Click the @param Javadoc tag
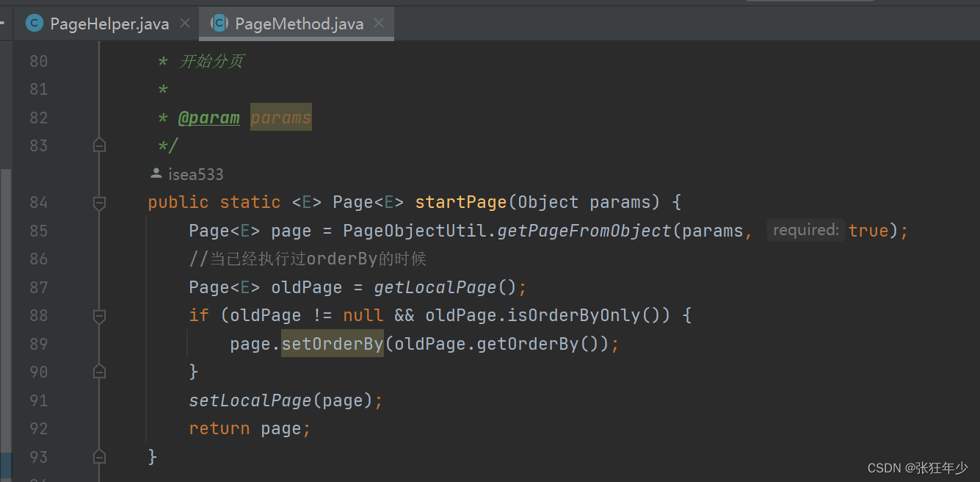Screen dimensions: 980x482 coord(208,118)
